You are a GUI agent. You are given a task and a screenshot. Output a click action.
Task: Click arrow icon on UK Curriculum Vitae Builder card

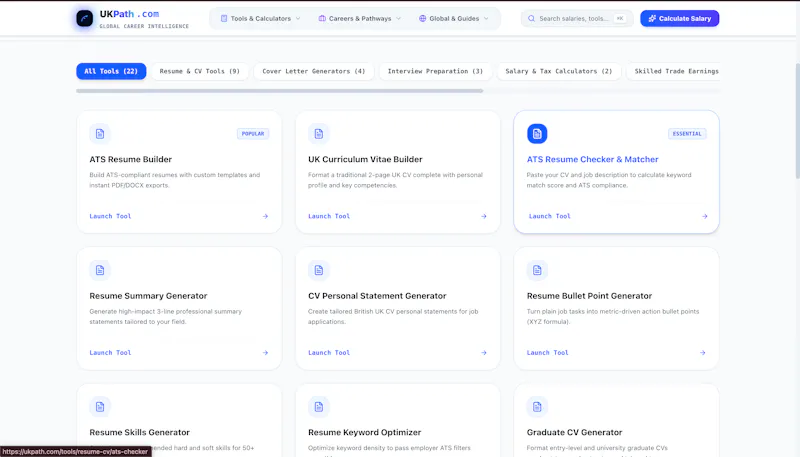tap(484, 216)
